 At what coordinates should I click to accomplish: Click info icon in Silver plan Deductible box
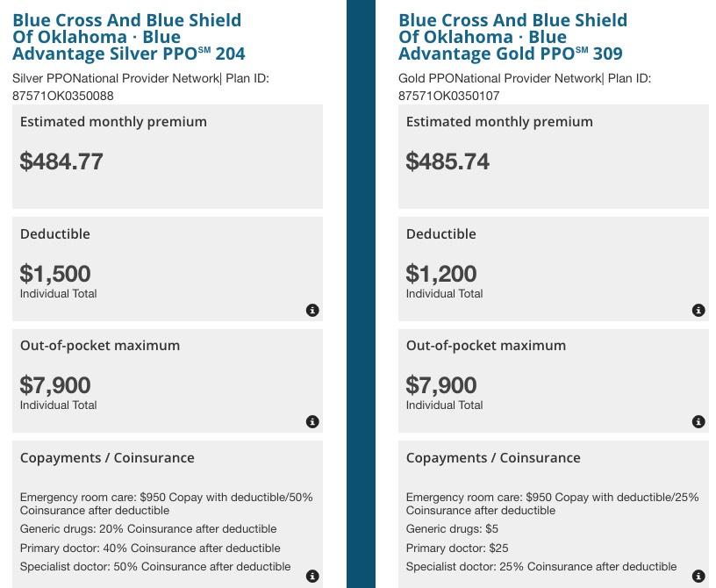[312, 311]
